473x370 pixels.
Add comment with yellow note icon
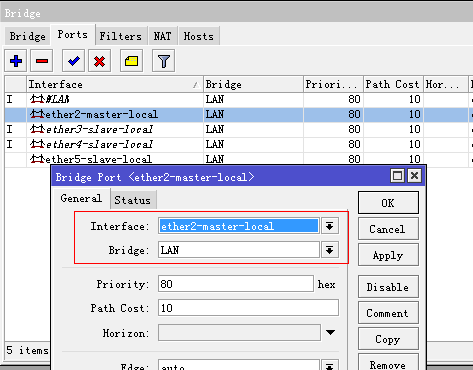(x=131, y=61)
